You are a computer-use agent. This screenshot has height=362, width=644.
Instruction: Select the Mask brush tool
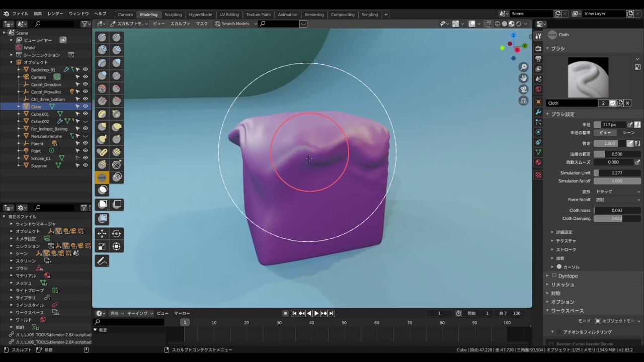pos(102,190)
